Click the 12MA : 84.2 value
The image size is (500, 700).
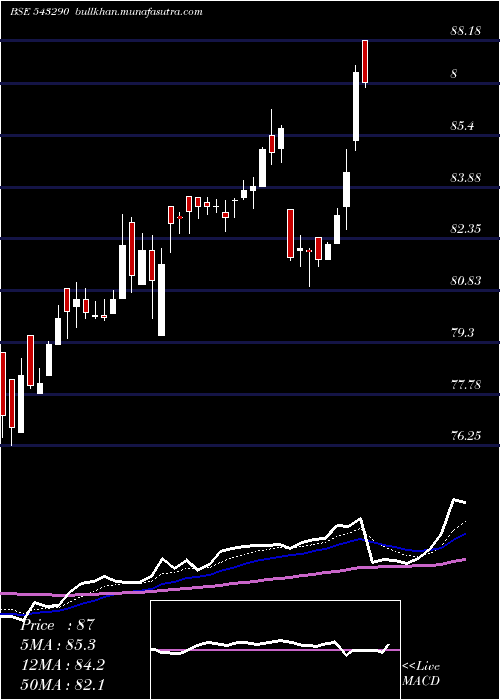tap(63, 665)
